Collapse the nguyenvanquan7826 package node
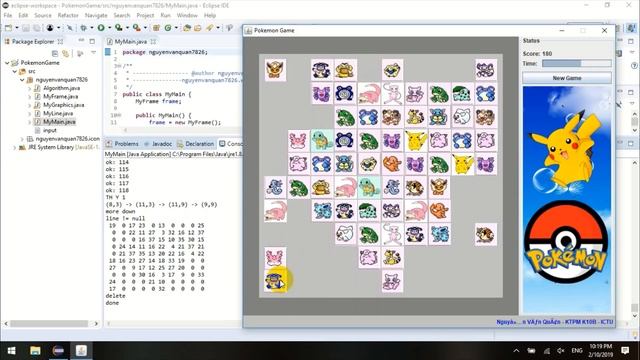 click(22, 80)
